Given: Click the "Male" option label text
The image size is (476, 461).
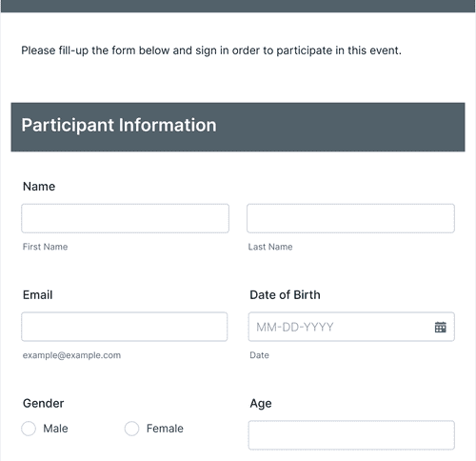Looking at the screenshot, I should pos(55,429).
